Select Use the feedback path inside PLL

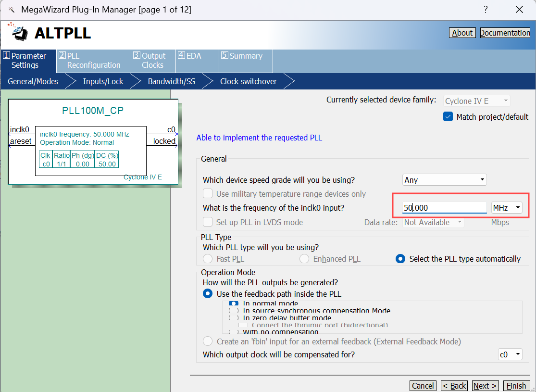[208, 294]
